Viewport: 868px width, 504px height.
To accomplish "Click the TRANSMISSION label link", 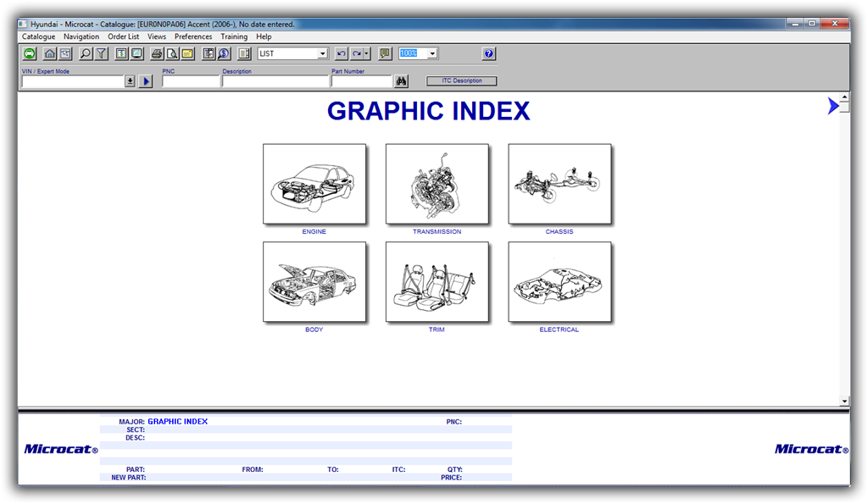I will pos(437,232).
